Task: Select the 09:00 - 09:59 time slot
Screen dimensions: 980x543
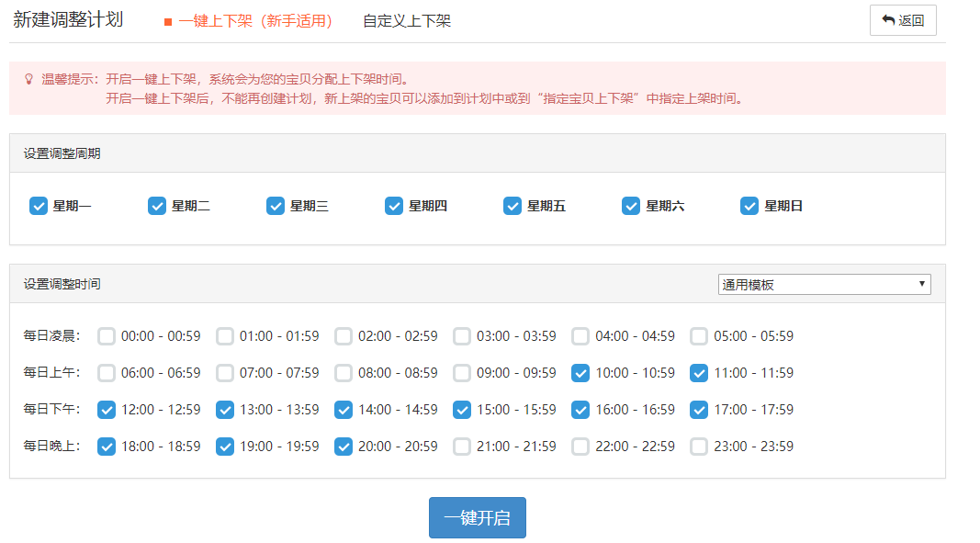Action: pyautogui.click(x=462, y=373)
